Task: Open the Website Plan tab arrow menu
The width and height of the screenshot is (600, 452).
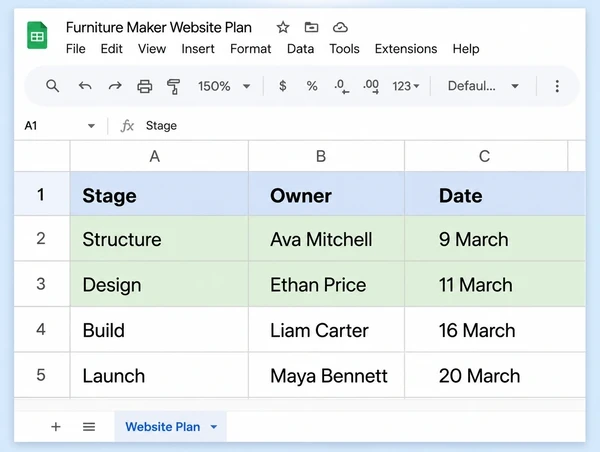Action: click(x=214, y=427)
